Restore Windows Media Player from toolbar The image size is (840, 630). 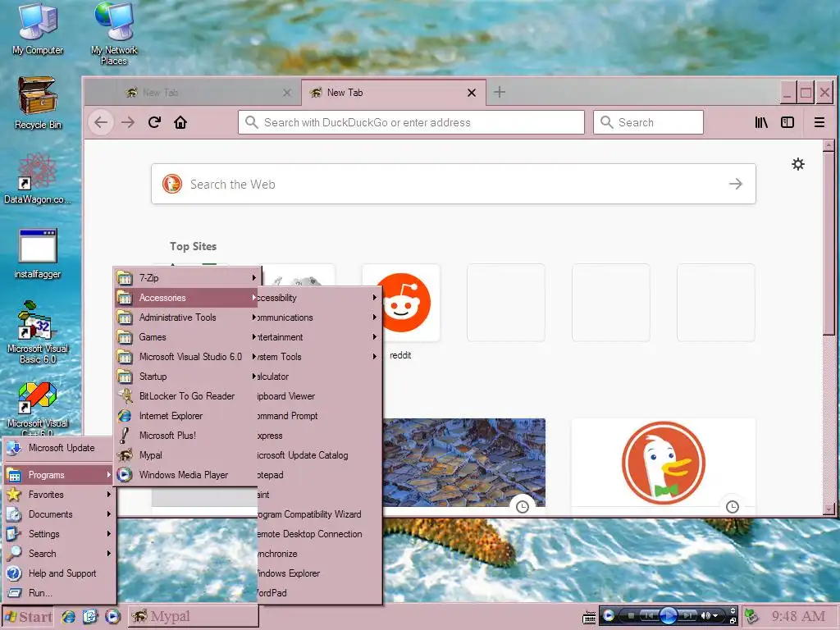[733, 621]
